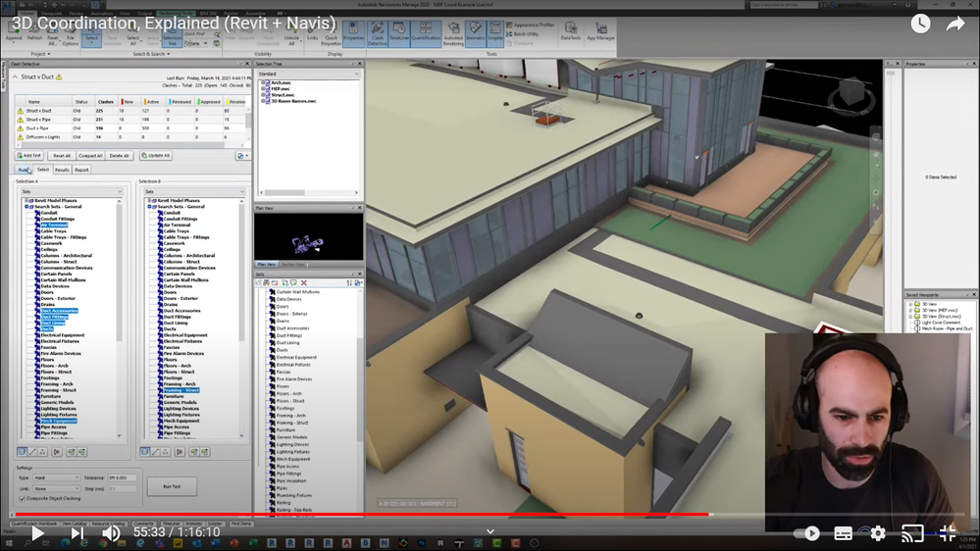Open the TimeLiner tool
This screenshot has height=551, width=980.
pyautogui.click(x=398, y=31)
